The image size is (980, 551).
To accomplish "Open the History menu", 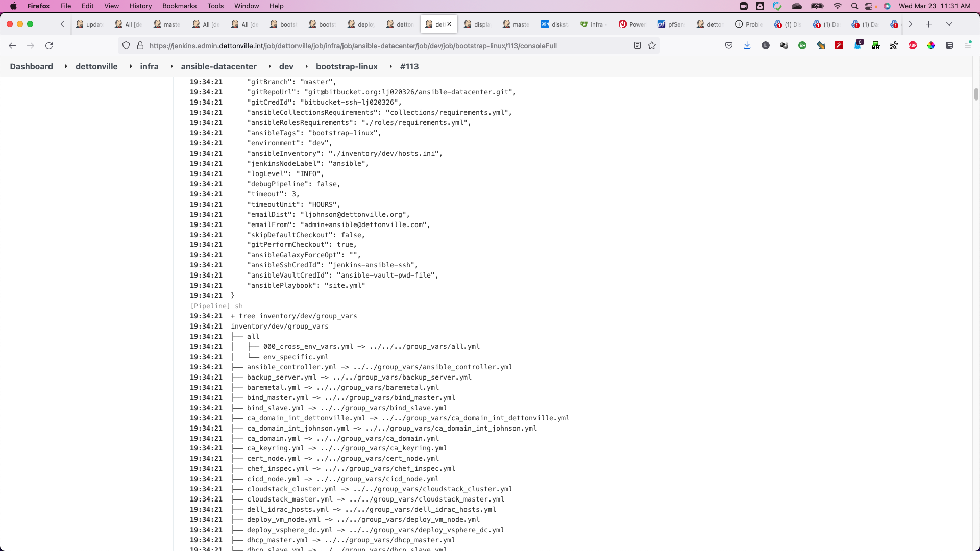I will 140,6.
